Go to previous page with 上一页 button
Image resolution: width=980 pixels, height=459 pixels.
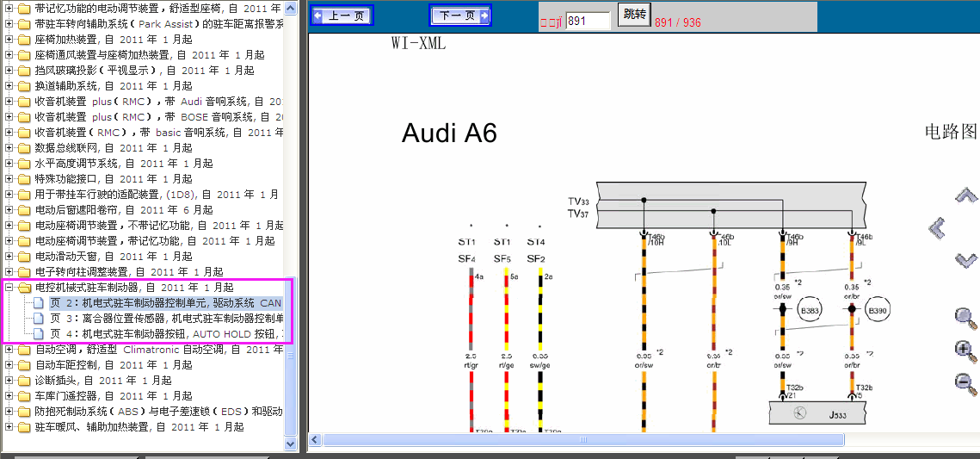click(x=342, y=16)
